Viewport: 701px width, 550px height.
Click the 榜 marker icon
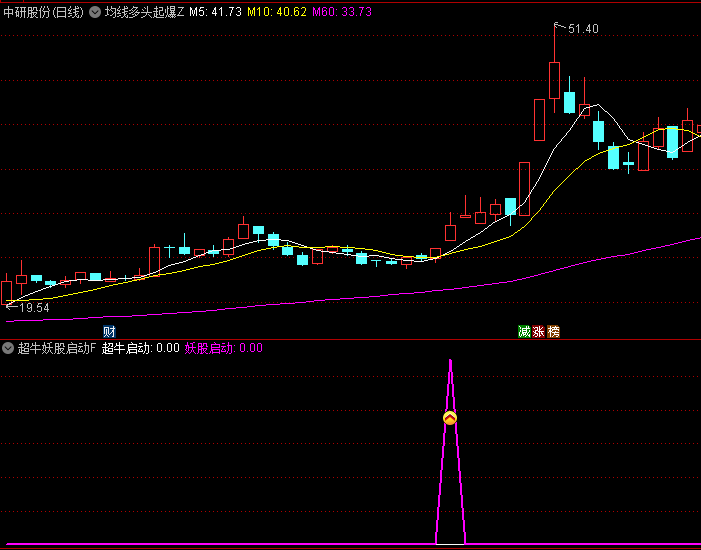[553, 331]
